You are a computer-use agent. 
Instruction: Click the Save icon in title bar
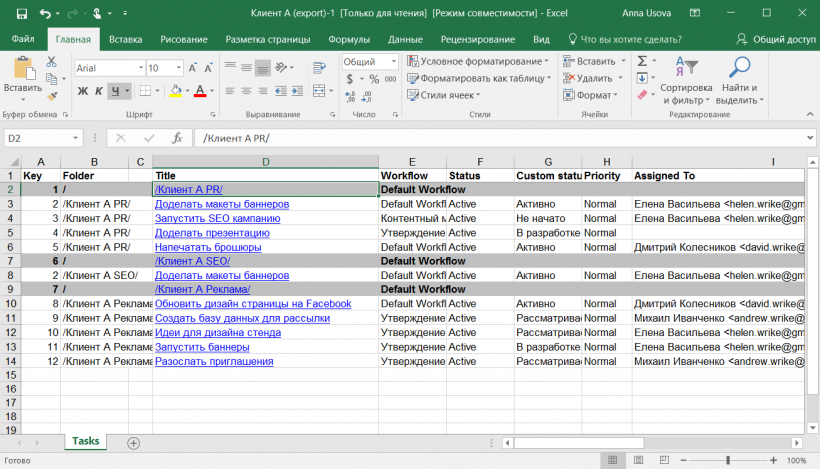pos(21,14)
